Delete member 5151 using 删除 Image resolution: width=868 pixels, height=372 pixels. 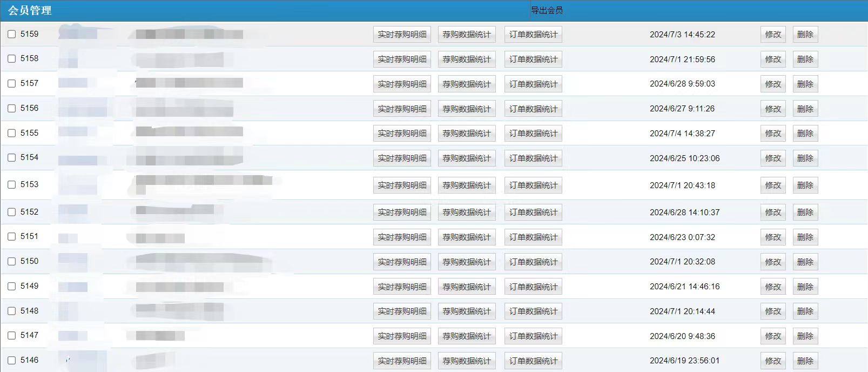(x=805, y=237)
